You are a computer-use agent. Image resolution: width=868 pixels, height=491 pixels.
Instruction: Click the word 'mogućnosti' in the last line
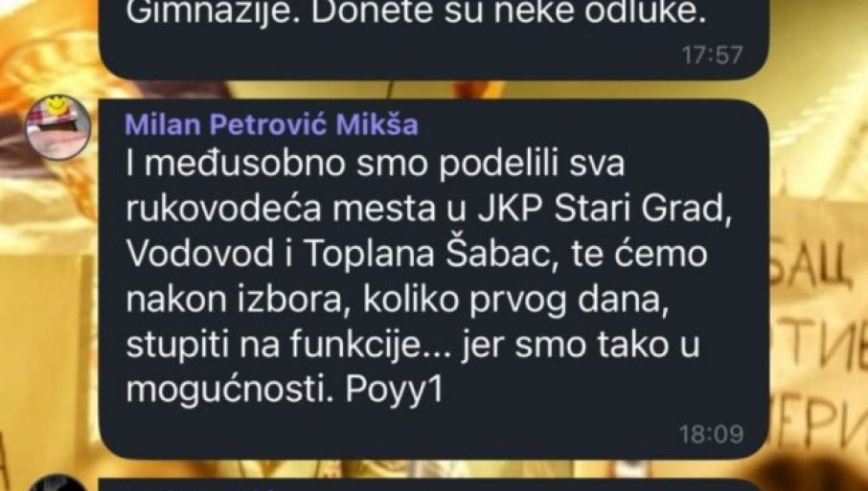229,391
